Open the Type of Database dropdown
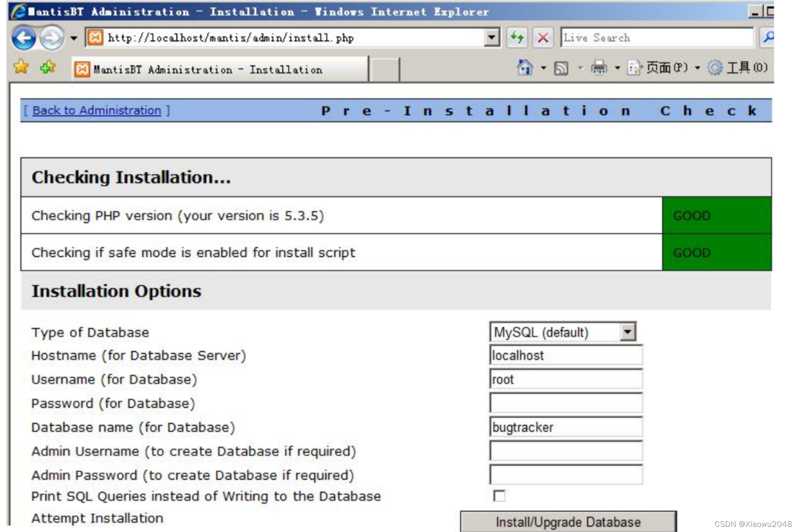The width and height of the screenshot is (800, 532). point(563,332)
